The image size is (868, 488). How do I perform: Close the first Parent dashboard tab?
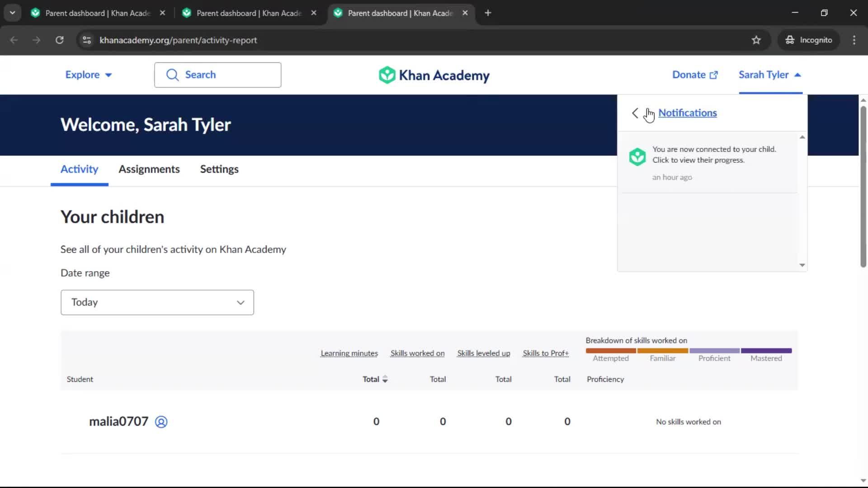[x=162, y=13]
